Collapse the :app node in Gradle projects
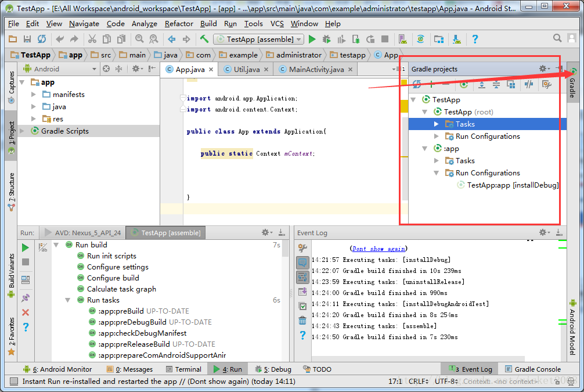This screenshot has width=584, height=392. pos(424,148)
